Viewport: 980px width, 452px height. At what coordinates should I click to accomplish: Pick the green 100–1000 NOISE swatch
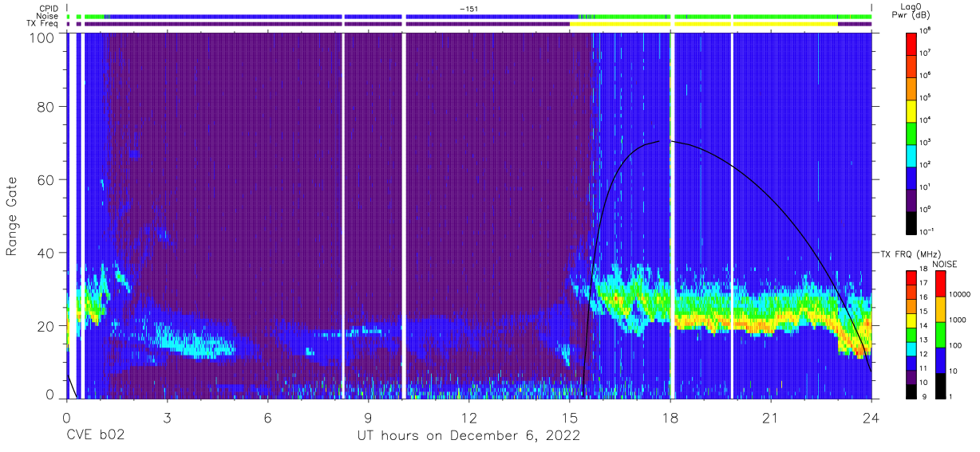click(x=941, y=335)
